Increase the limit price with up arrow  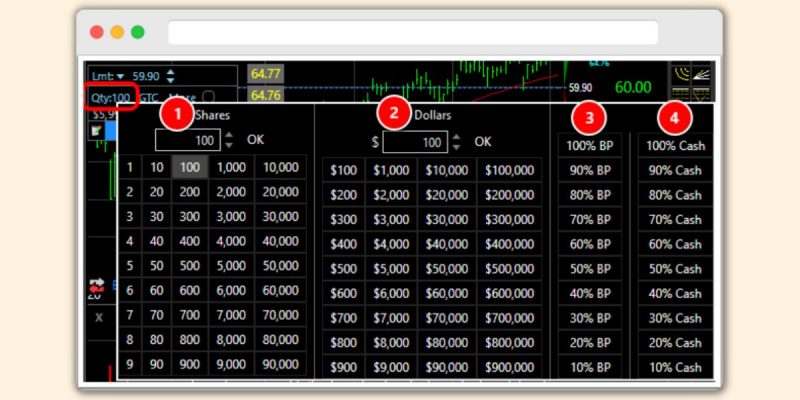pos(170,73)
